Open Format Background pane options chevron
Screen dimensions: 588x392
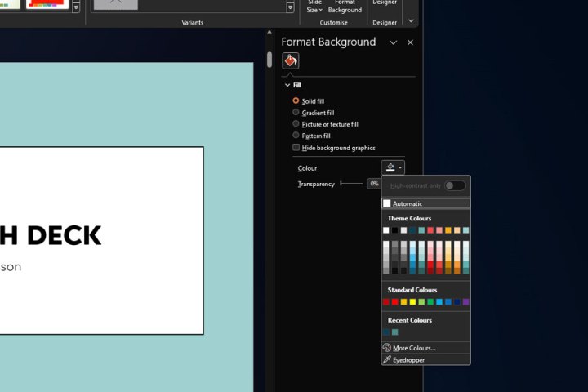coord(393,42)
